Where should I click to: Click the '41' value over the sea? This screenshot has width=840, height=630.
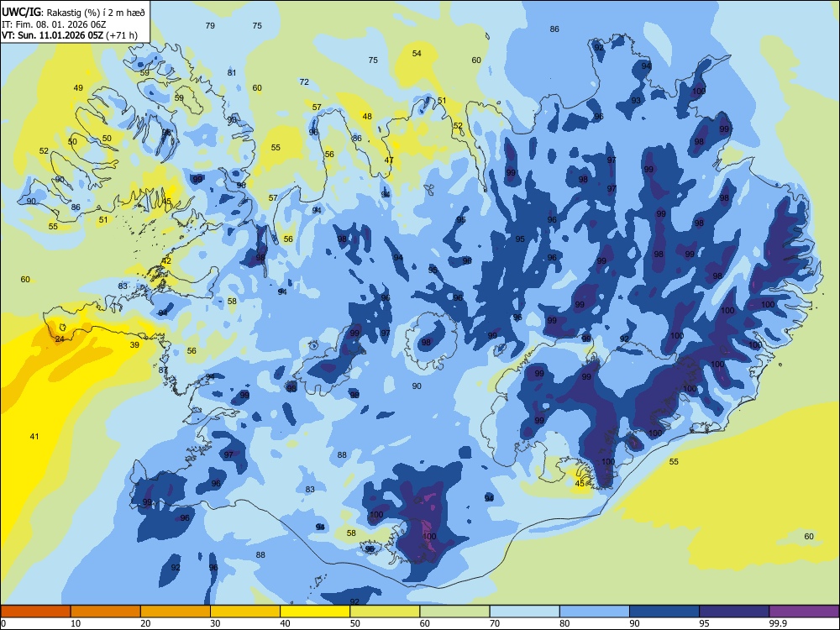click(34, 437)
